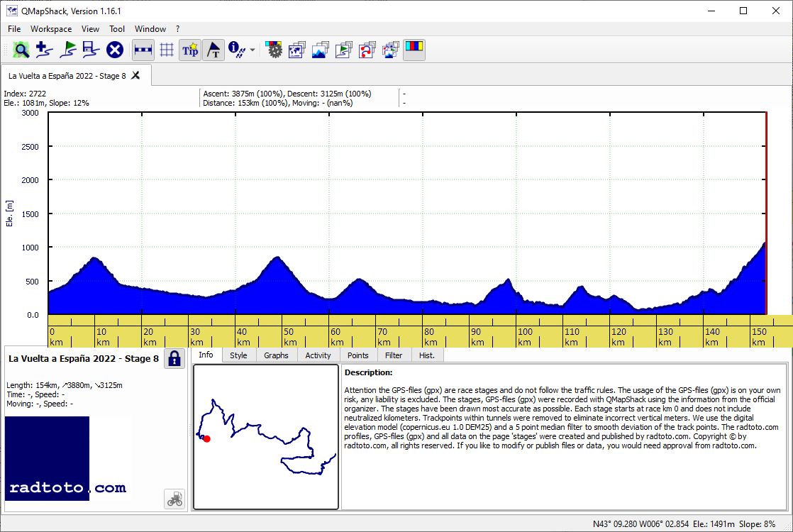Click the save all GIS data icon

click(x=91, y=50)
